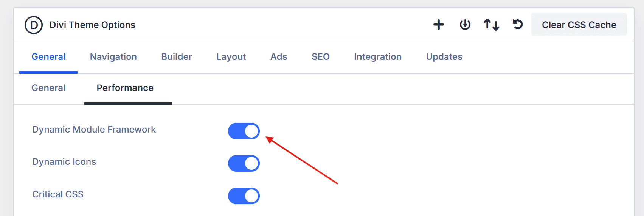This screenshot has width=644, height=216.
Task: Open the Navigation tab
Action: 113,57
